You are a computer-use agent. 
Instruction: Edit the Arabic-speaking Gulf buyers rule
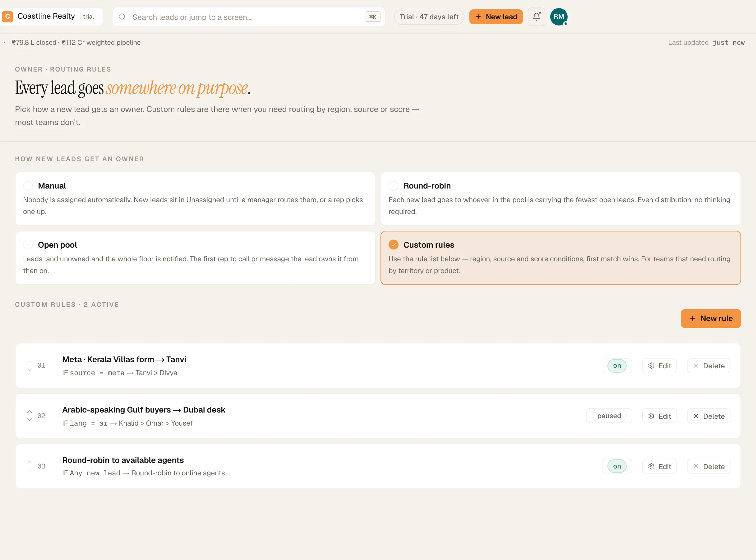pos(659,416)
